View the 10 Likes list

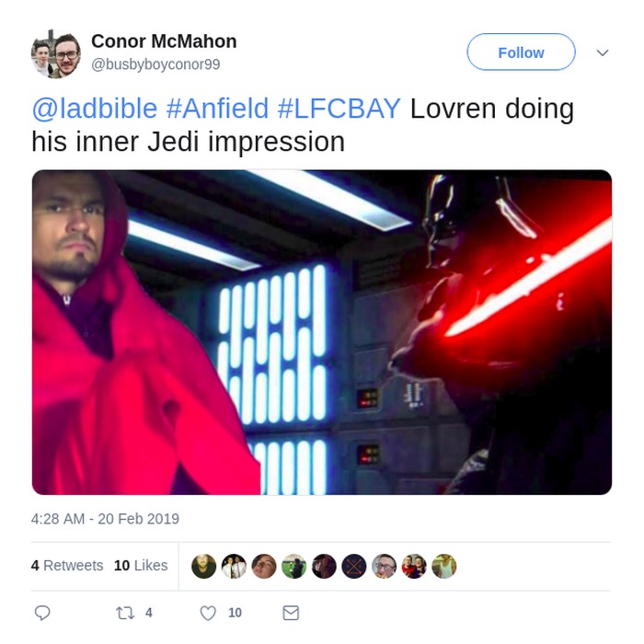point(141,566)
